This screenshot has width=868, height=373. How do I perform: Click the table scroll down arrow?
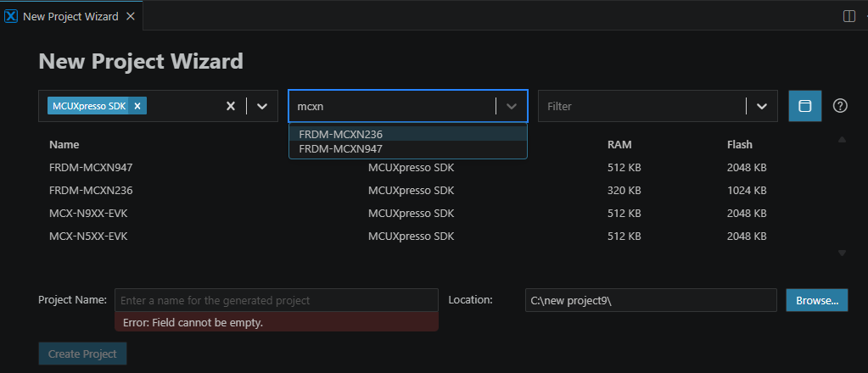coord(842,253)
